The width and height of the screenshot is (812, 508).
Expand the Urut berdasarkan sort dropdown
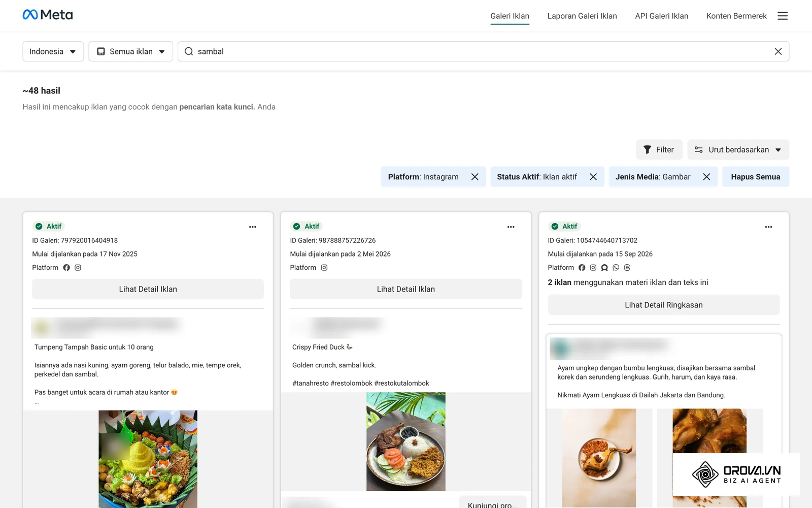pyautogui.click(x=738, y=149)
